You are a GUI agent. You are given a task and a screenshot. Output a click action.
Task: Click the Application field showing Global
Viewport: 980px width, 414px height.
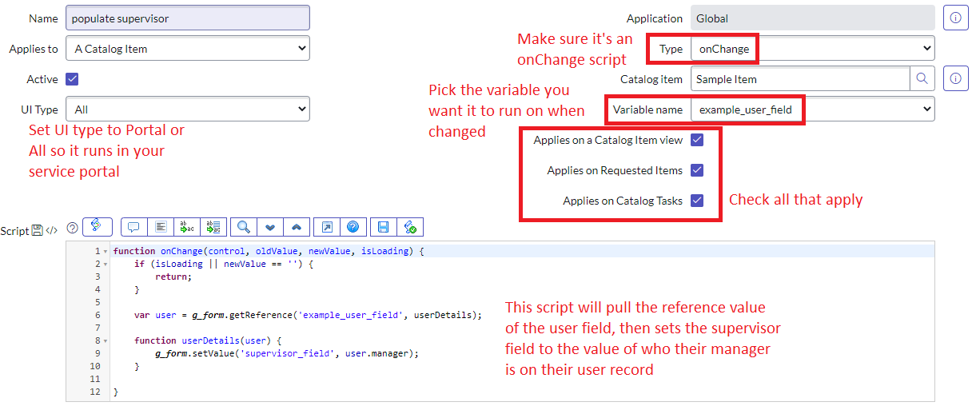coord(812,18)
